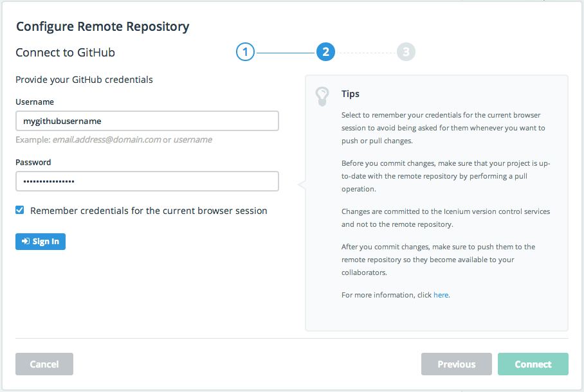Click the Tips heading text

(351, 94)
